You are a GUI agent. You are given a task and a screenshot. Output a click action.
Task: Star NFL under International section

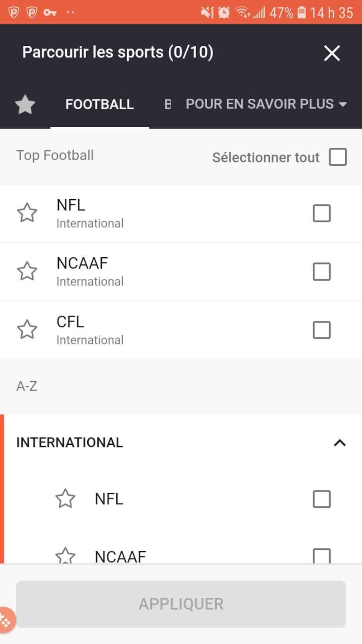coord(65,499)
